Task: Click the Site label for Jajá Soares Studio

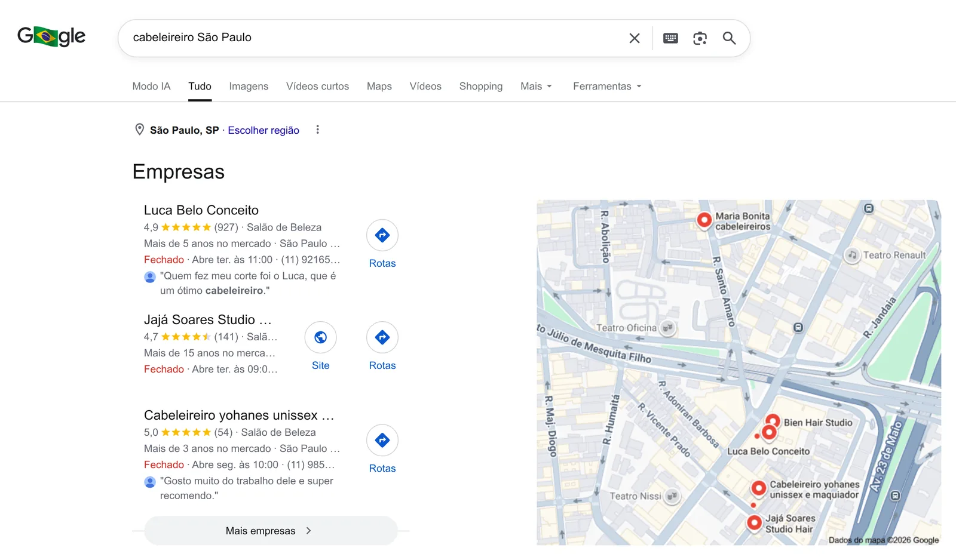Action: 321,365
